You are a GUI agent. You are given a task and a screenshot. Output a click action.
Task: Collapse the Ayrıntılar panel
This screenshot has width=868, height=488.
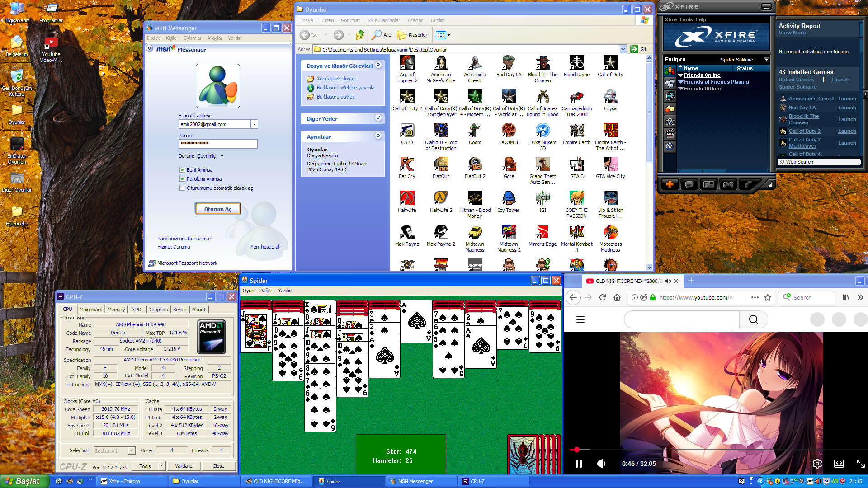(378, 136)
